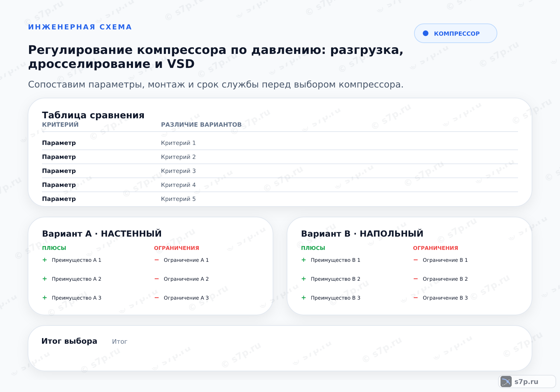Select the Ограничение B 3 text
The image size is (560, 392).
(445, 298)
